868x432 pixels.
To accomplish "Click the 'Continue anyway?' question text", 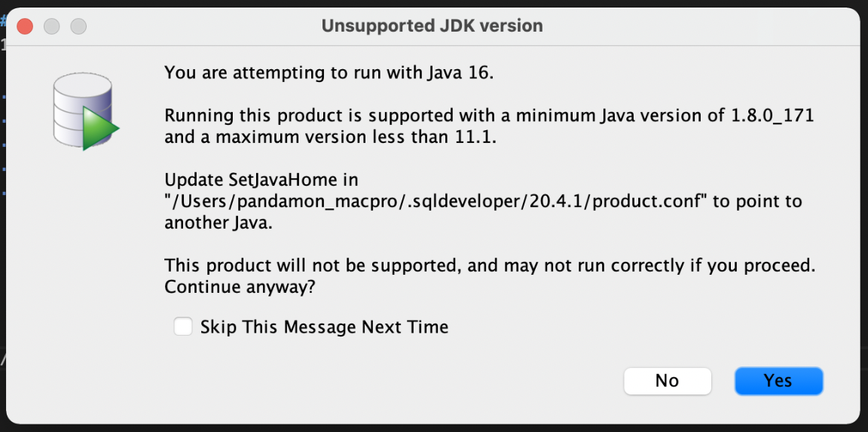I will tap(240, 287).
